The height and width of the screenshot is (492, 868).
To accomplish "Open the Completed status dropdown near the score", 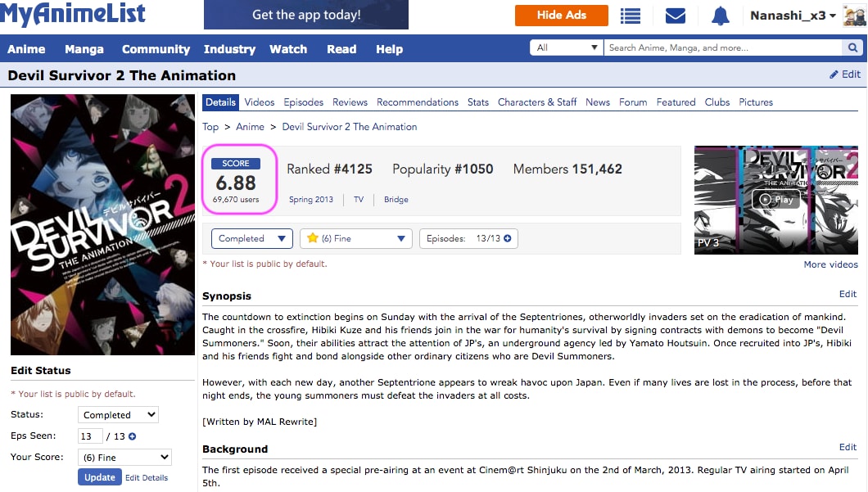I will (x=252, y=238).
